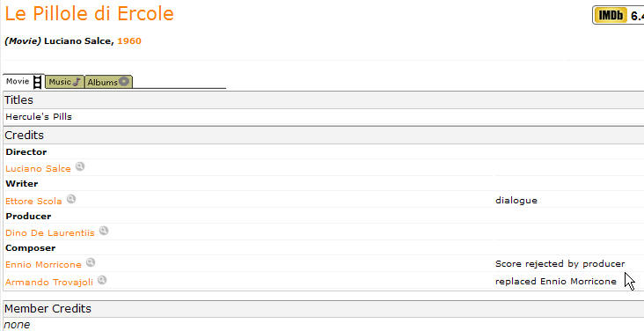This screenshot has height=331, width=644.
Task: Click search icon beside Ennio Morricone
Action: (91, 262)
